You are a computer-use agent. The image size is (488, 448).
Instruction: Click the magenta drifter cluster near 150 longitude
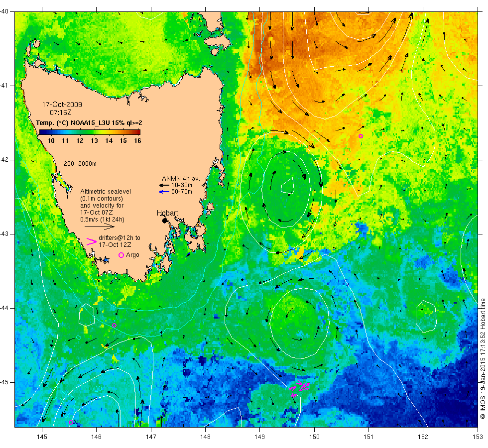299,388
